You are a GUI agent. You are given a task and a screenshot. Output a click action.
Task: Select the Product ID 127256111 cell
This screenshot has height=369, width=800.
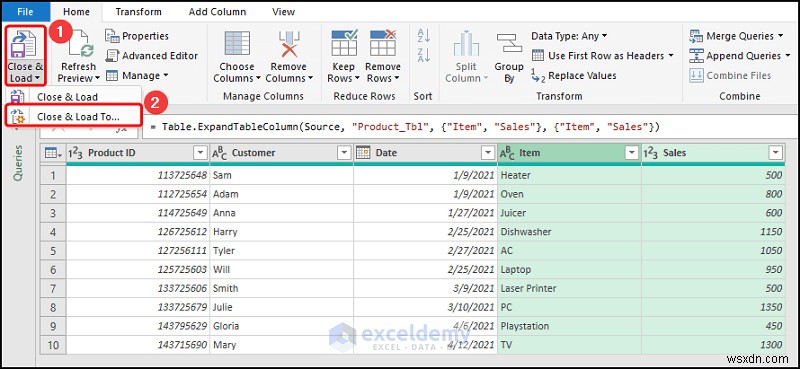(x=138, y=251)
